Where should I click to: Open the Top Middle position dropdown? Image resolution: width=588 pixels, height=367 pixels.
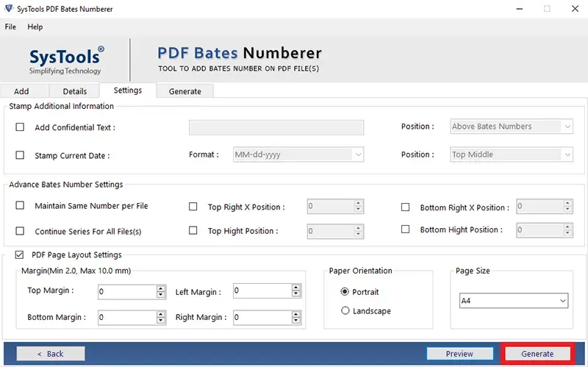tap(512, 154)
